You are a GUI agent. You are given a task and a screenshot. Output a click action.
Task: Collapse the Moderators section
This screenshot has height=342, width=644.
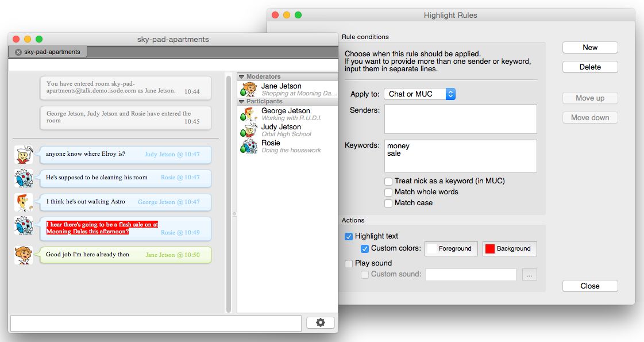tap(241, 76)
